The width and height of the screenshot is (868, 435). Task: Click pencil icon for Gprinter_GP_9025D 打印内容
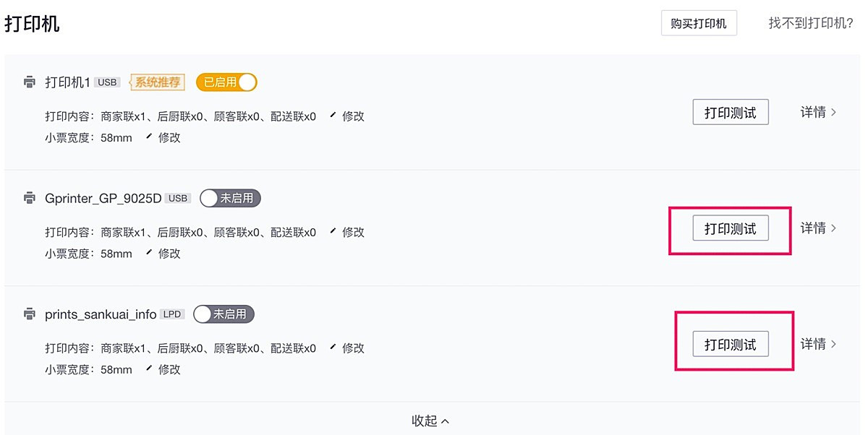(x=333, y=232)
